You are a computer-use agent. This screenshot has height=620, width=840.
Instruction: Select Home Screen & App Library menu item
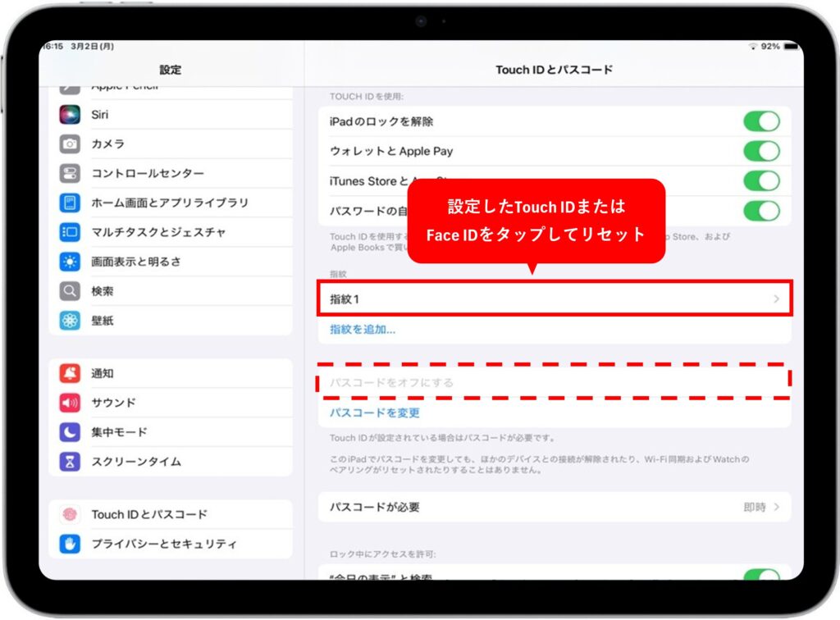coord(169,203)
